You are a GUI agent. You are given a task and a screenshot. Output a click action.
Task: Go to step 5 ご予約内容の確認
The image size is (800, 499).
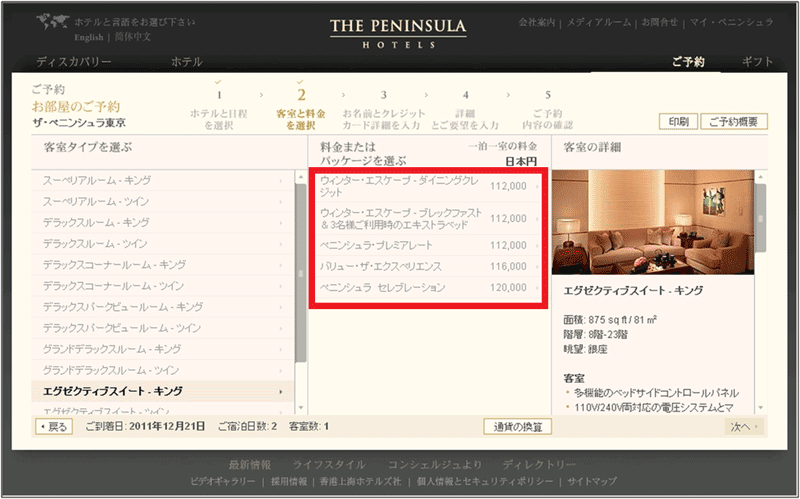coord(547,112)
